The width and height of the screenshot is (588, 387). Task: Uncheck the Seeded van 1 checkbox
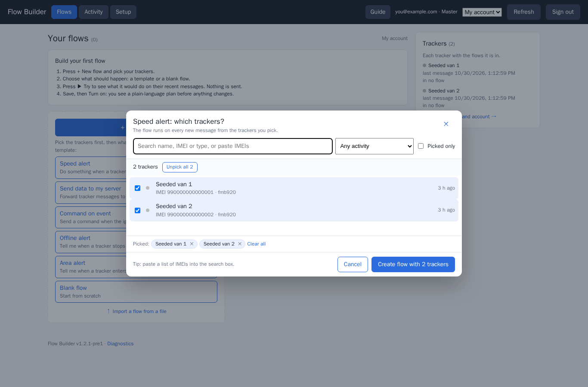pos(137,188)
